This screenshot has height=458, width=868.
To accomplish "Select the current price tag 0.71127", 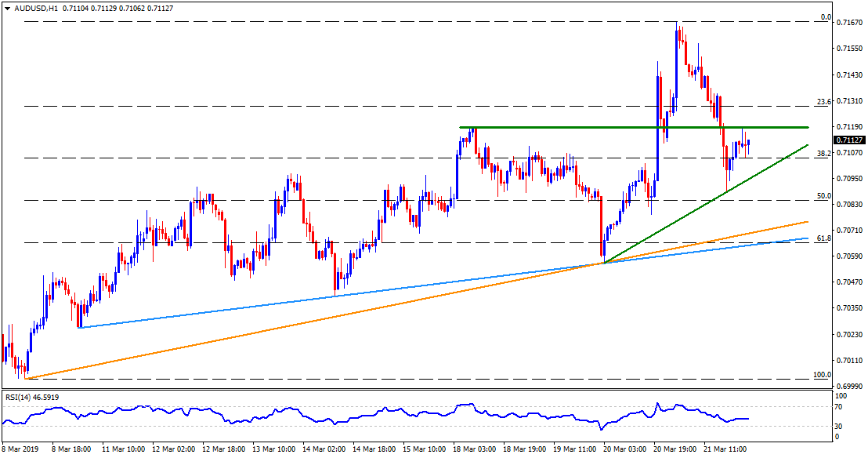I will [x=848, y=140].
